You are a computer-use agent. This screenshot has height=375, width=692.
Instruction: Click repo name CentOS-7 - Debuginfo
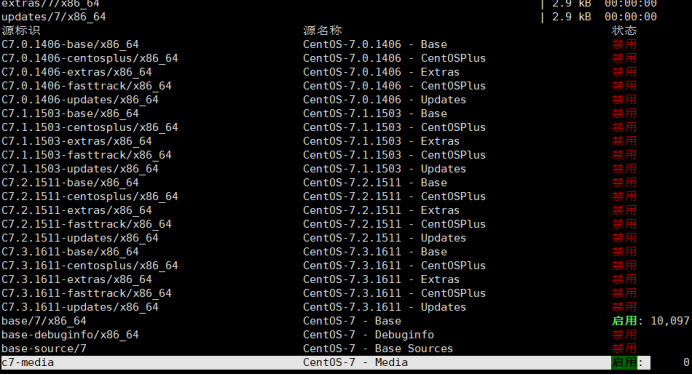point(369,335)
